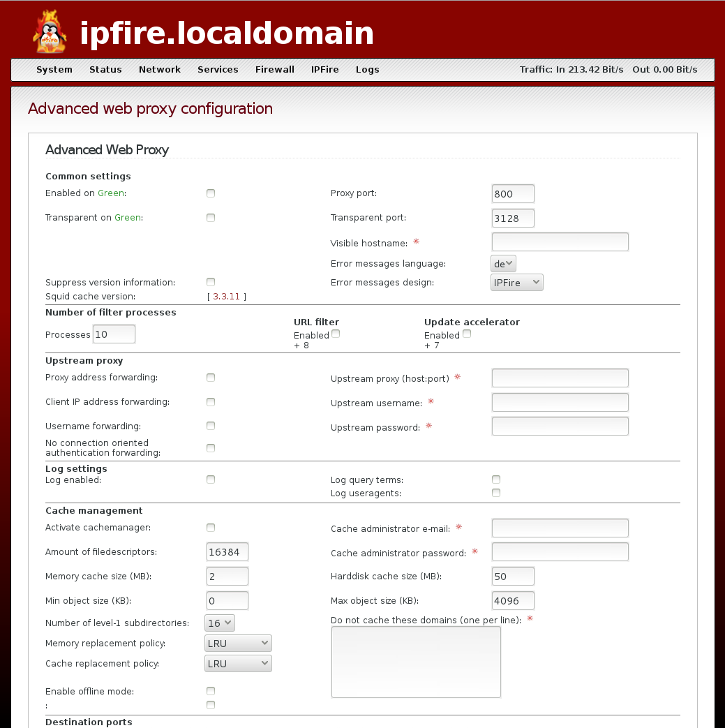Click the Visible hostname field
The image size is (725, 728).
[x=560, y=242]
